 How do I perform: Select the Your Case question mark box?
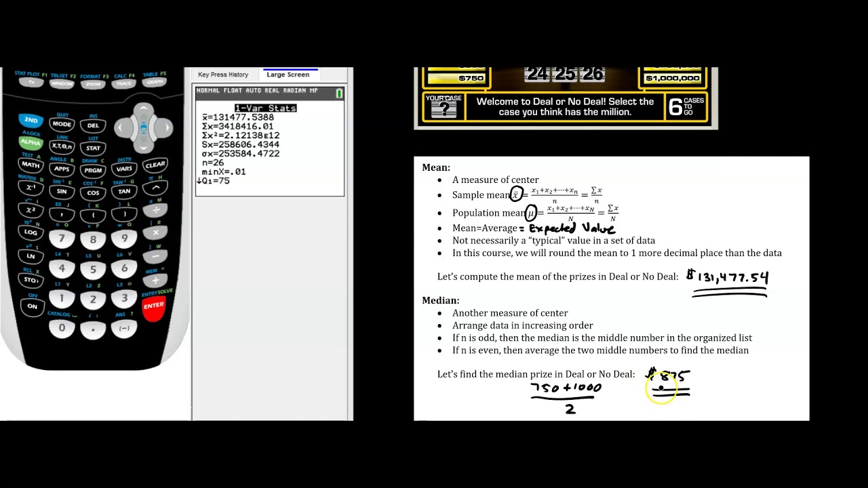(x=443, y=107)
